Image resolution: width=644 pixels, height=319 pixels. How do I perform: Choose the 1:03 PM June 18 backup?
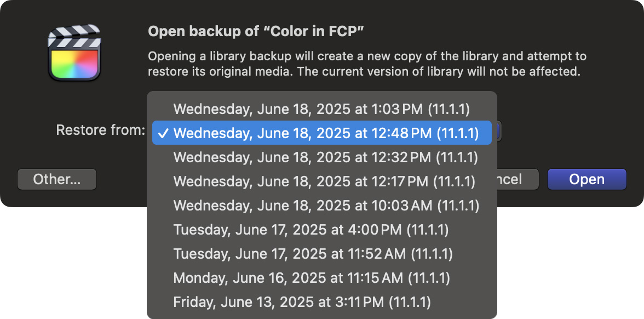(x=321, y=109)
